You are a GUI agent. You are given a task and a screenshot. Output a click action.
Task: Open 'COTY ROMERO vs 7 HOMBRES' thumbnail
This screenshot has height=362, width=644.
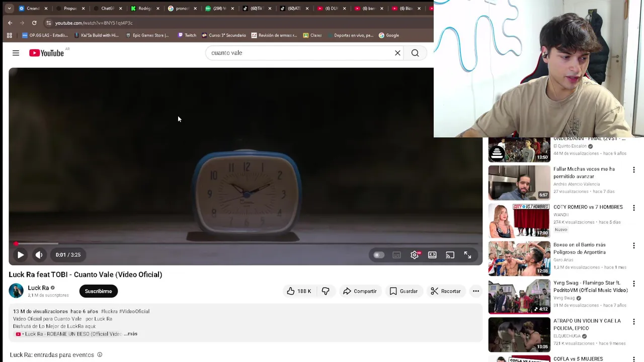point(519,221)
